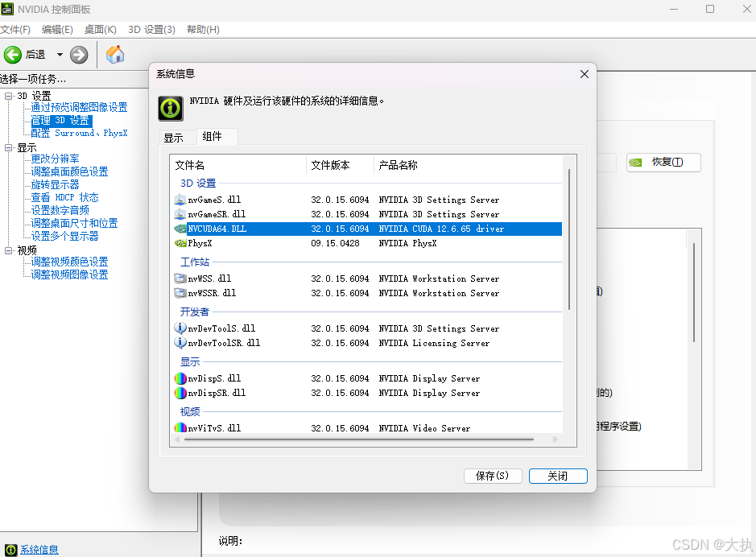Open the 文件(F) menu
The height and width of the screenshot is (557, 756).
[x=15, y=30]
